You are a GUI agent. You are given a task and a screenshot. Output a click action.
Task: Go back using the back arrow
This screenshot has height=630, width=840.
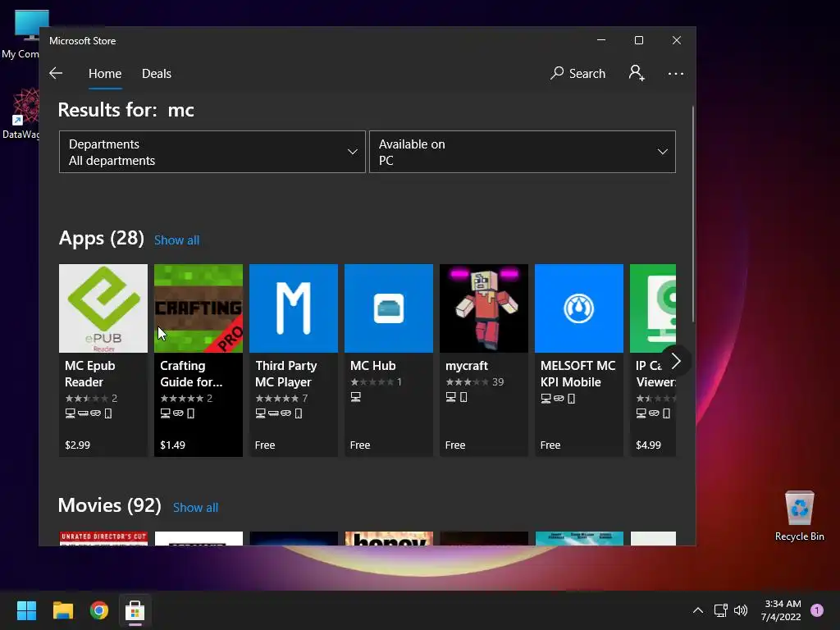pos(56,73)
